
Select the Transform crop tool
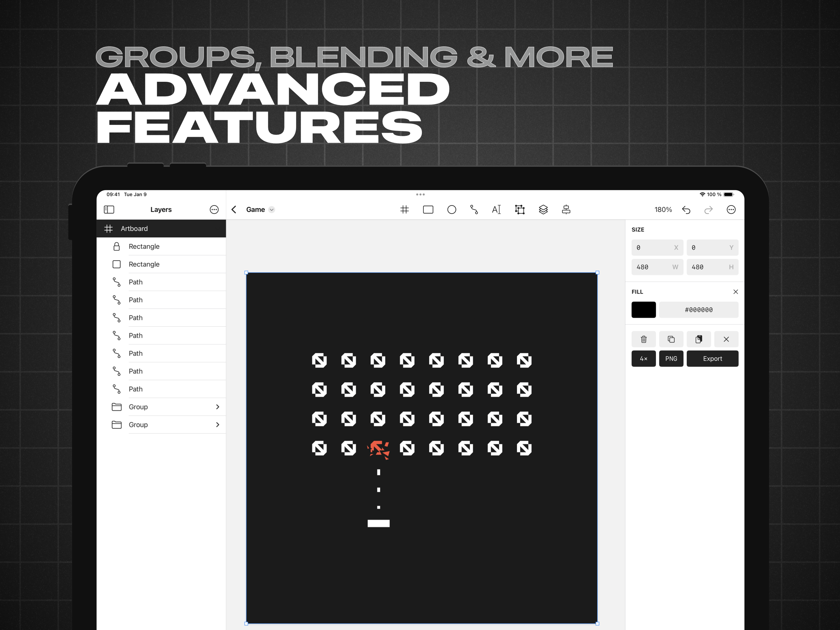tap(520, 210)
